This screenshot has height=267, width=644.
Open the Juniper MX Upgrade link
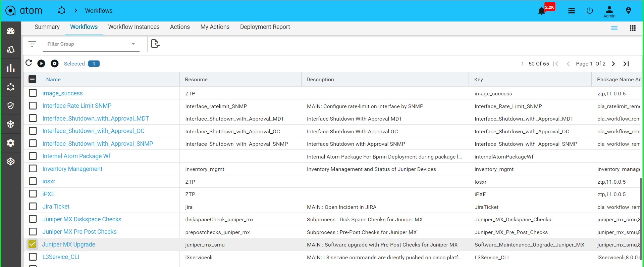(x=68, y=244)
